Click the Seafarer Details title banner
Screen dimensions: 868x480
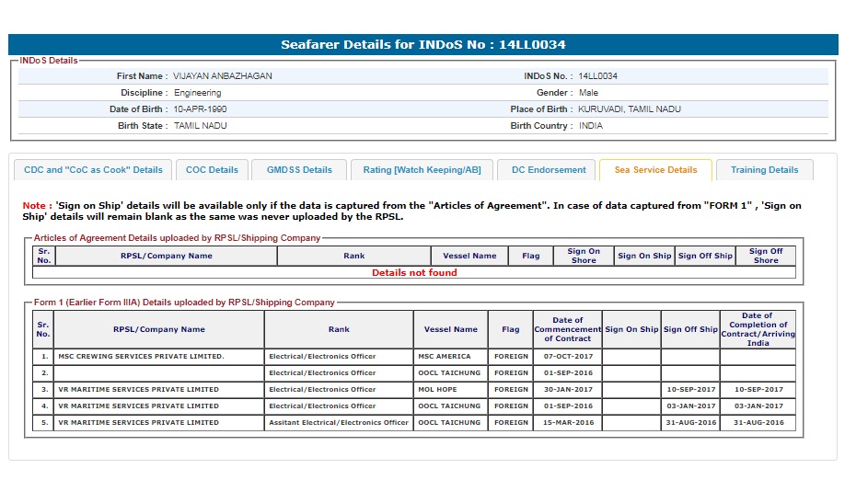click(423, 44)
